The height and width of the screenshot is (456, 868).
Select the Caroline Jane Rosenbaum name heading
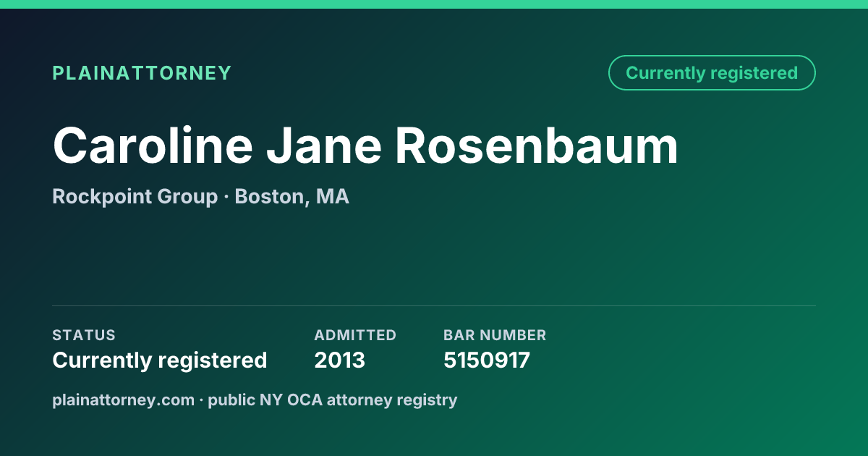point(365,145)
